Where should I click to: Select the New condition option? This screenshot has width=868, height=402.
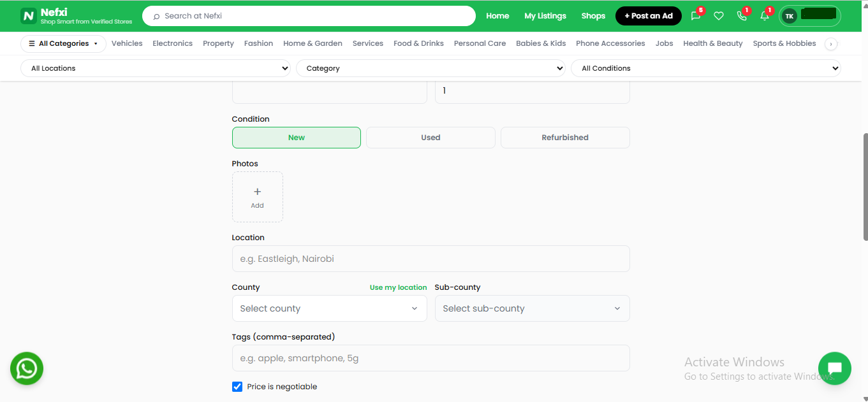click(297, 138)
